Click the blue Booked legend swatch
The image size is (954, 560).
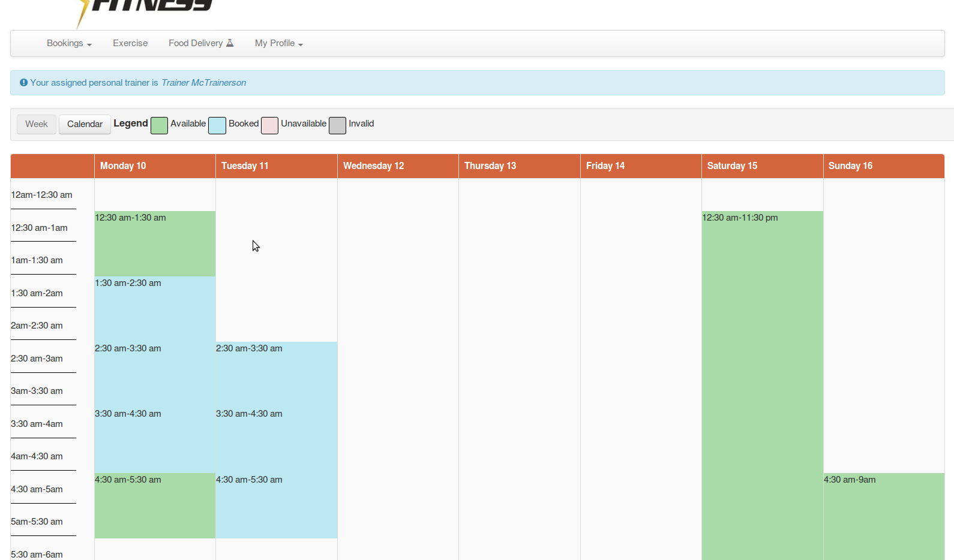[x=217, y=125]
